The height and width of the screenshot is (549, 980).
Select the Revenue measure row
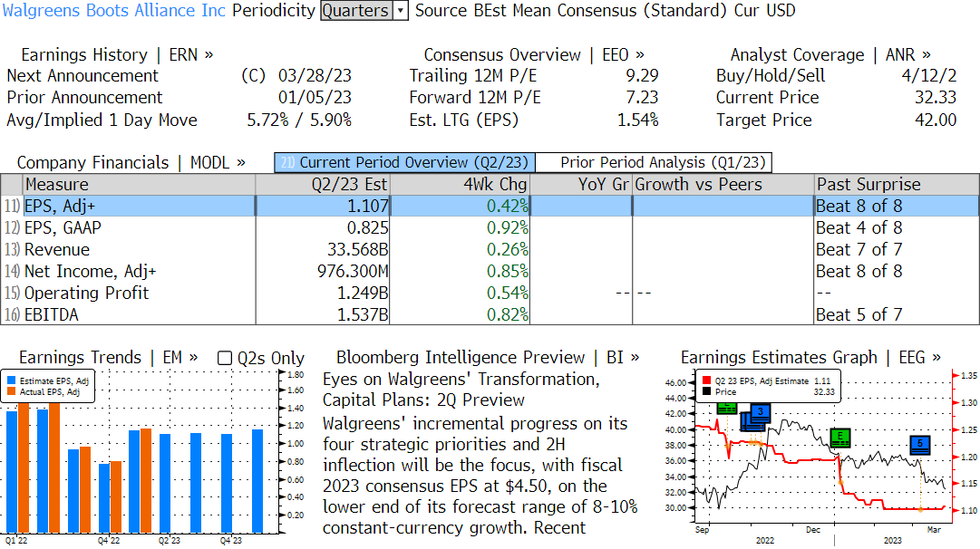point(490,250)
